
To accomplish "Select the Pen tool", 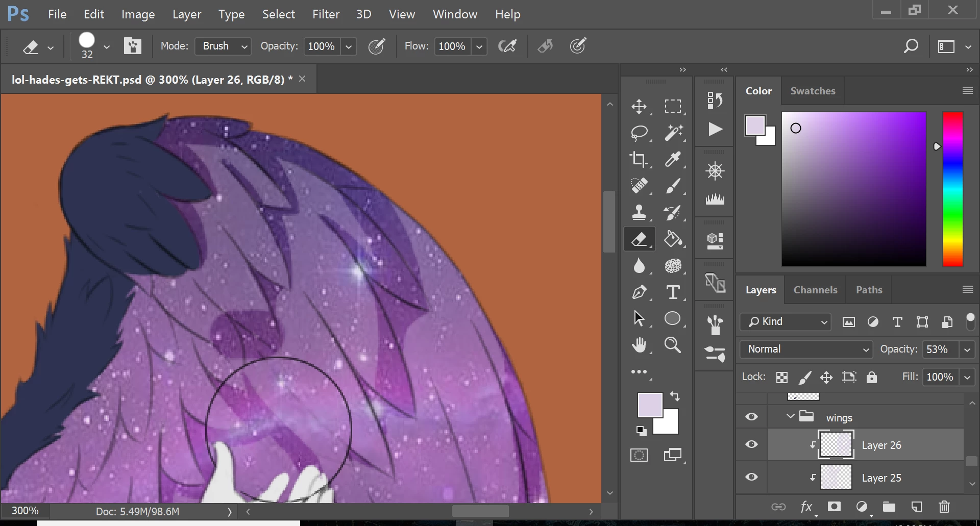I will pos(639,292).
